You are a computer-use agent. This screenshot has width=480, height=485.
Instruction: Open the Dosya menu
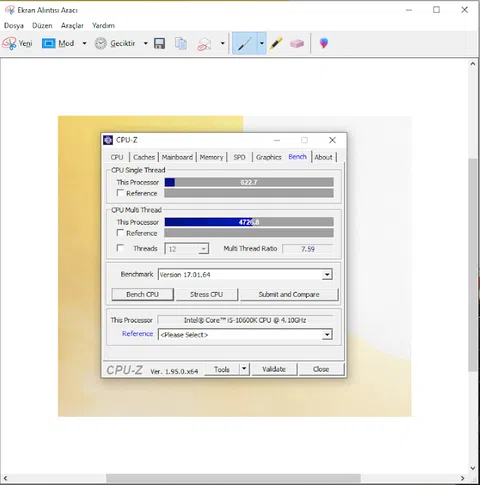(x=14, y=26)
